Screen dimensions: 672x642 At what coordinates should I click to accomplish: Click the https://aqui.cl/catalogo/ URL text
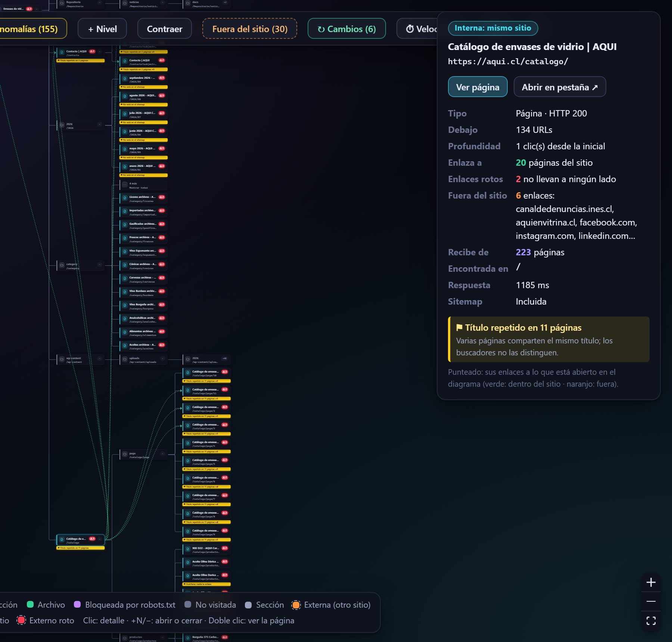pos(508,62)
